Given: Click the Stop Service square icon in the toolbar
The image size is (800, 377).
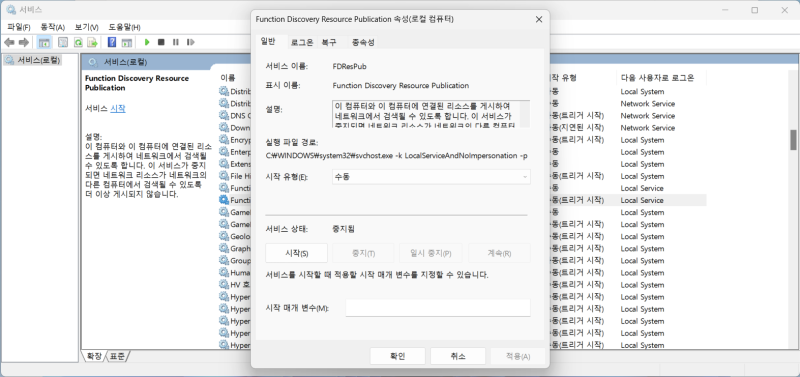Looking at the screenshot, I should click(x=161, y=42).
